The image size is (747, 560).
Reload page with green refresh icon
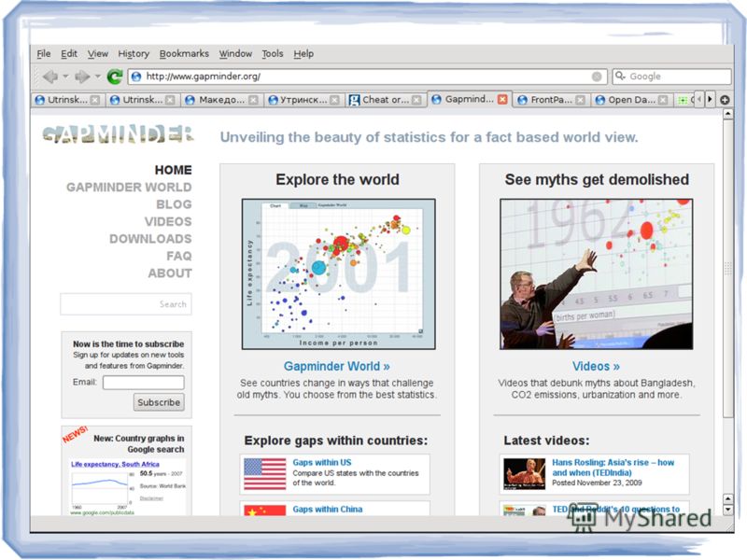(x=114, y=77)
